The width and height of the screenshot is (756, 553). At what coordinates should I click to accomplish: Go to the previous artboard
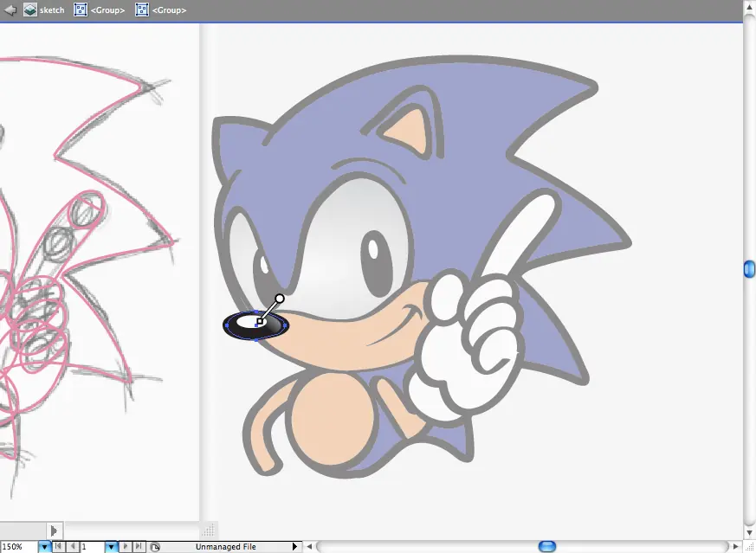tap(73, 546)
